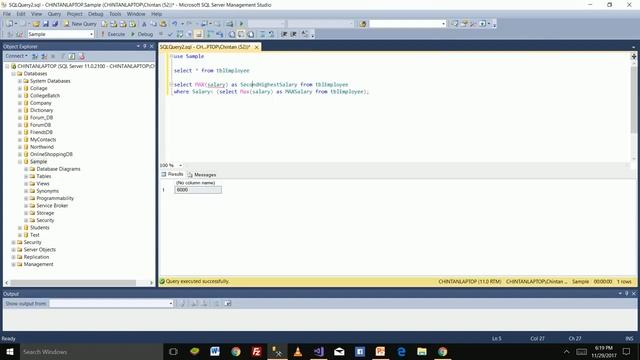Click the green Start play icon
The width and height of the screenshot is (640, 360).
[241, 24]
